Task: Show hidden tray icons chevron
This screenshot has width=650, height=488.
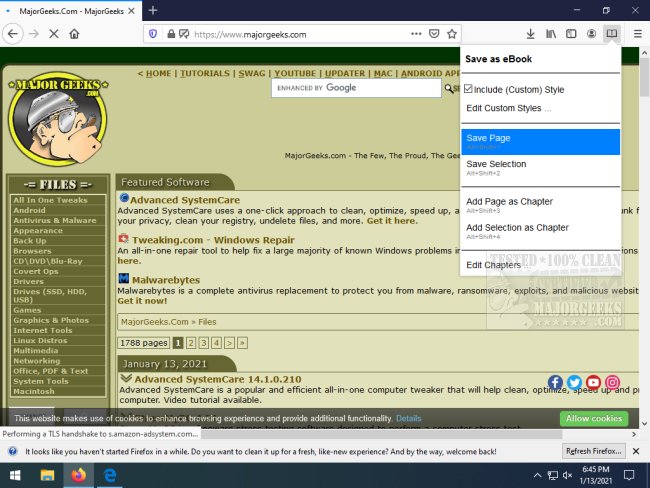Action: coord(537,475)
